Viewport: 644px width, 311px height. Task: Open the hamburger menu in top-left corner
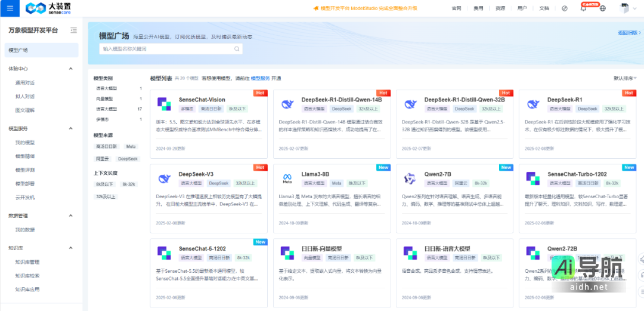(10, 8)
